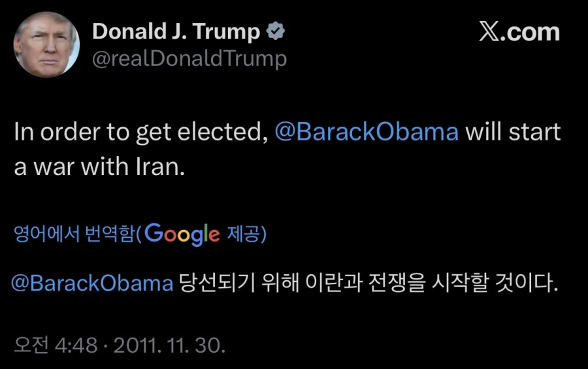Open @BarackObama mention in Korean translation
The height and width of the screenshot is (369, 588).
coord(92,283)
